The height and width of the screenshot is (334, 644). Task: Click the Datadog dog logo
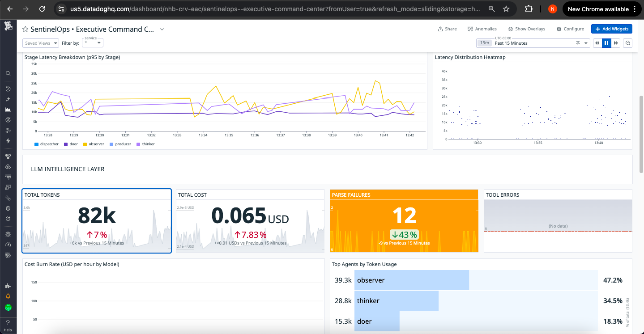[8, 26]
